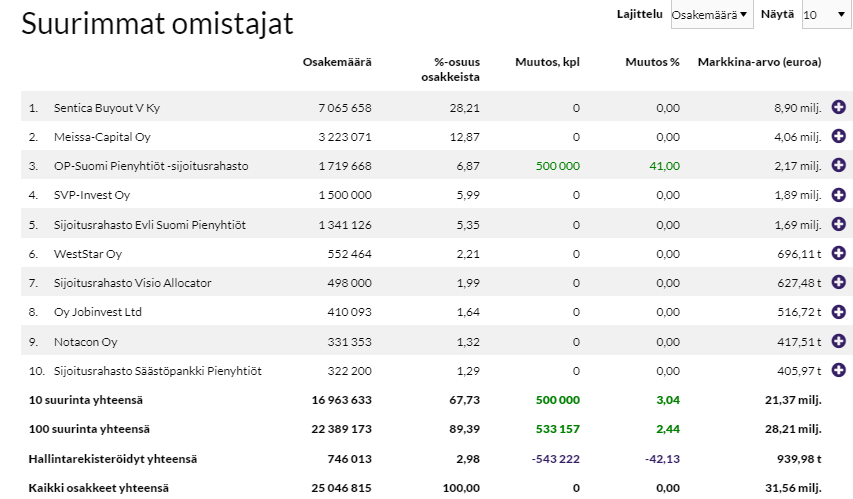
Task: Expand Notacon Oy row with plus icon
Action: click(838, 341)
